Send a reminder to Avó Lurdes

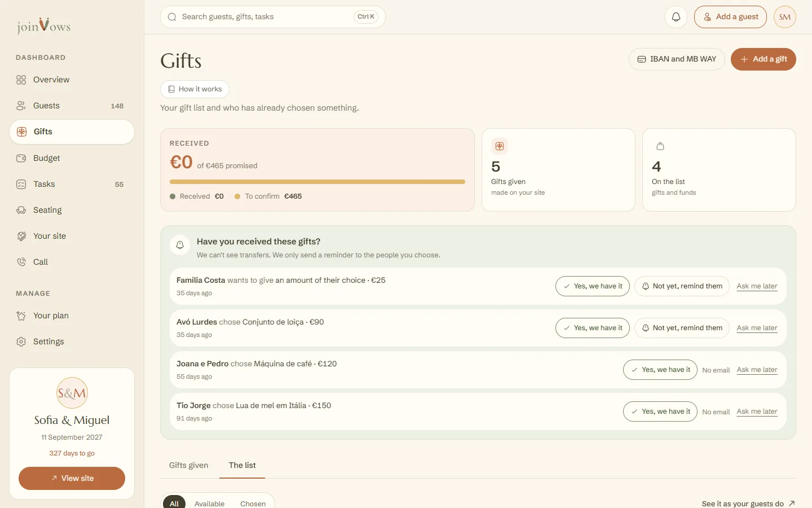[682, 328]
